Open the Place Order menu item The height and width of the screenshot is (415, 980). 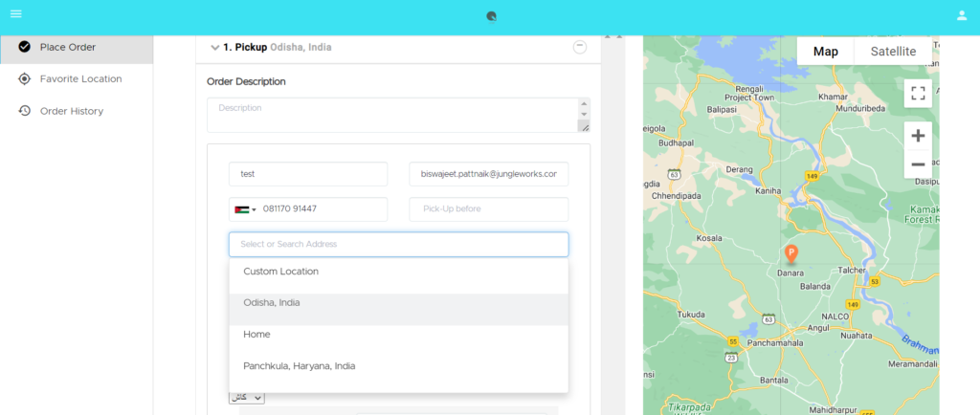pyautogui.click(x=77, y=47)
